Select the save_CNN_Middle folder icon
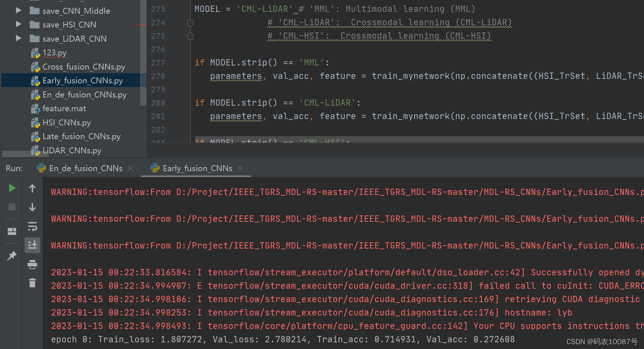This screenshot has width=644, height=349. [35, 10]
